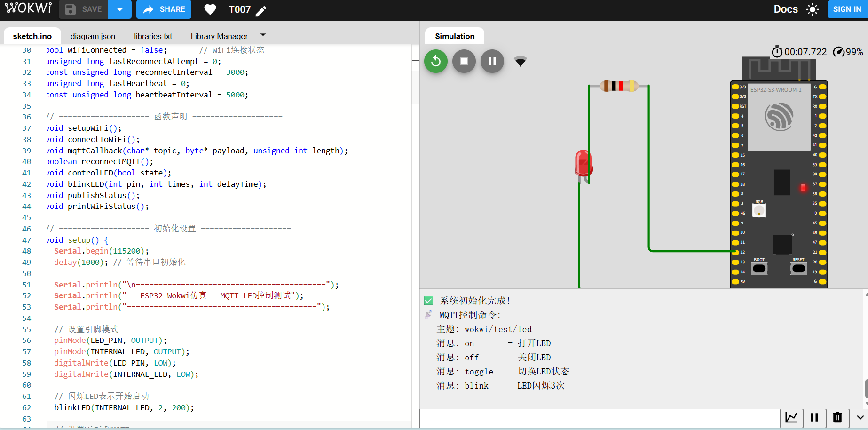Type in the serial monitor input field
The width and height of the screenshot is (868, 430).
(x=600, y=418)
